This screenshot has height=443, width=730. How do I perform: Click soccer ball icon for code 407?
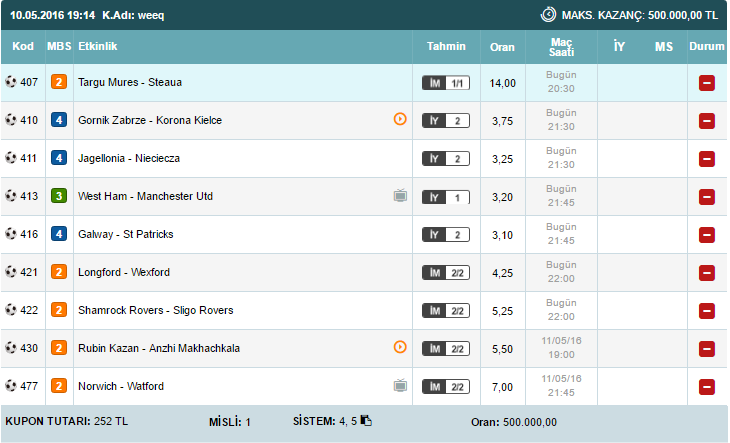click(x=11, y=82)
